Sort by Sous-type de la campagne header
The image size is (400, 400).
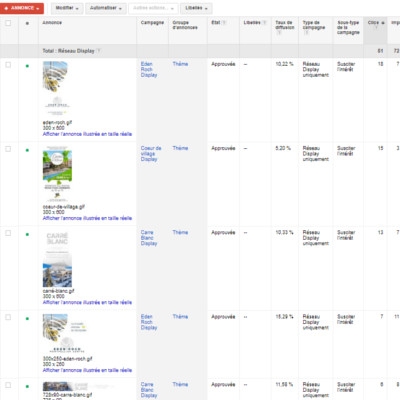click(x=348, y=27)
